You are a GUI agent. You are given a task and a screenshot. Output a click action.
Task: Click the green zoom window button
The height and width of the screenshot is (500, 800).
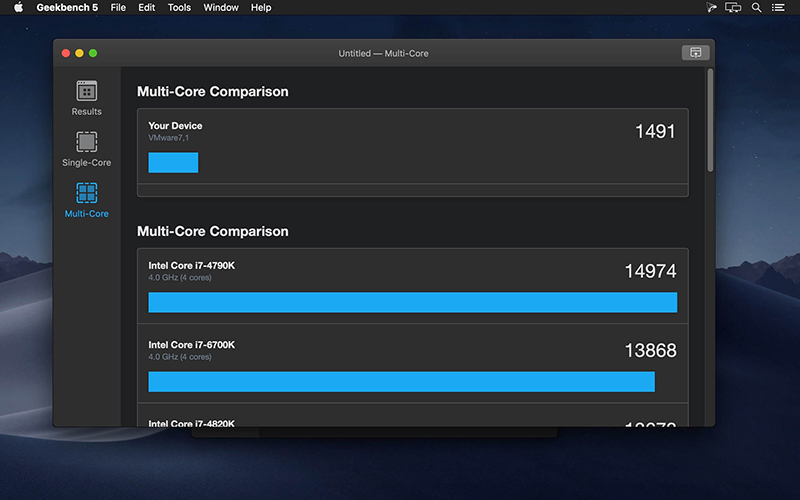click(93, 53)
